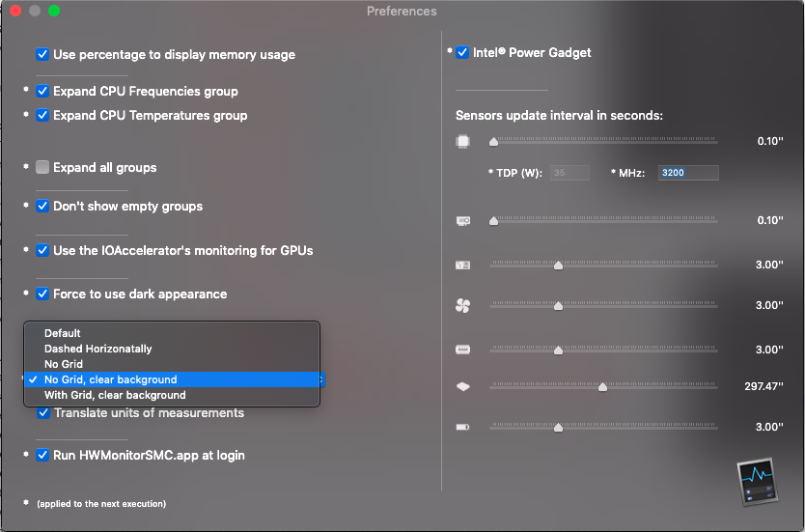Click the disk drive sensor icon

[462, 386]
